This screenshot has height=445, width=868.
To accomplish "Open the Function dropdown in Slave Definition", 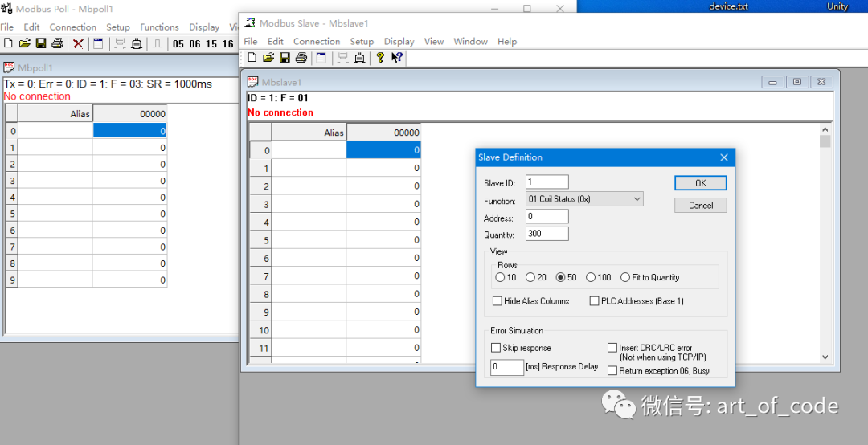I will [x=584, y=199].
